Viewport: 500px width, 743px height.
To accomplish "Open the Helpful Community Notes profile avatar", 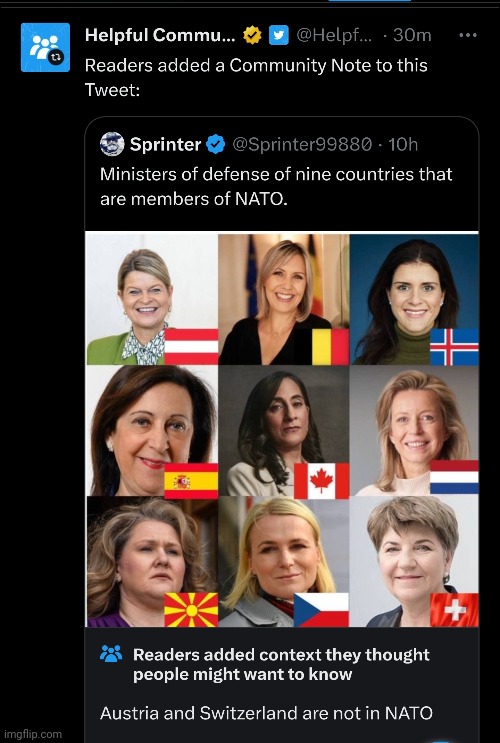I will pos(45,47).
